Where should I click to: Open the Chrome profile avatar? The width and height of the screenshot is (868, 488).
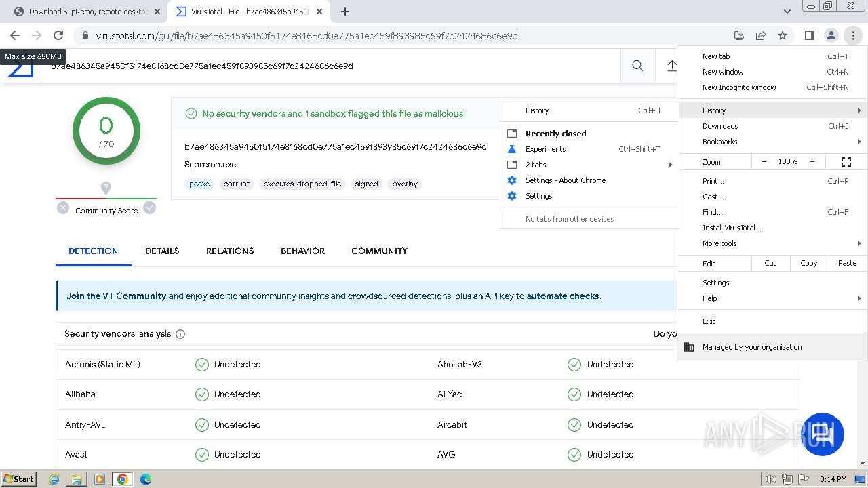point(831,35)
